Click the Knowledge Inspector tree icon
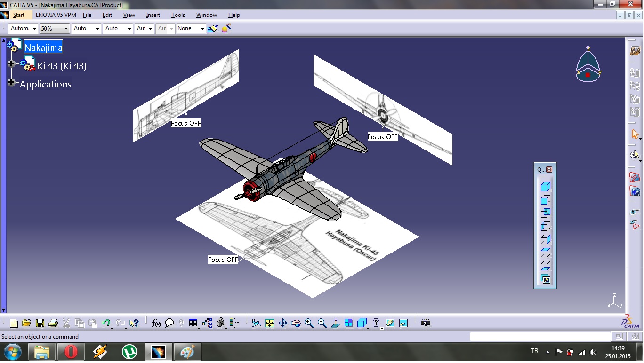 (207, 323)
